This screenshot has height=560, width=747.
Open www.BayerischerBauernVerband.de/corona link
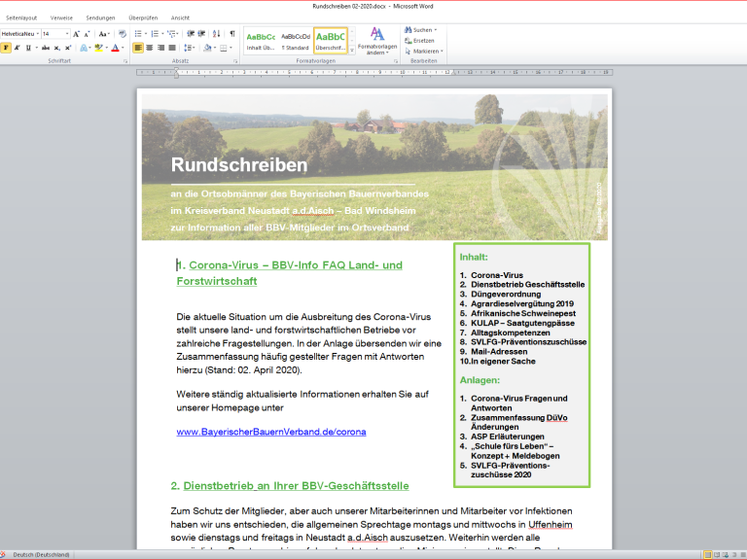(x=271, y=432)
